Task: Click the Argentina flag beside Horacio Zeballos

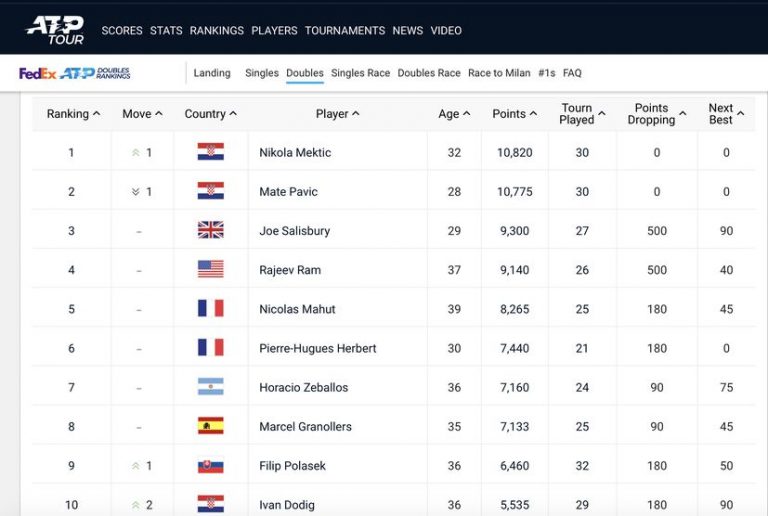Action: pos(211,387)
